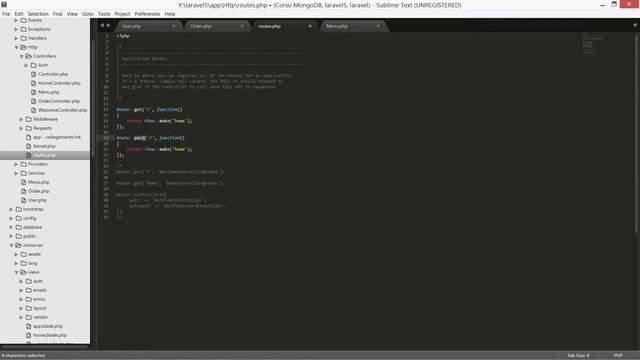Click the bootstrap folder icon
This screenshot has width=640, height=360.
coord(19,209)
